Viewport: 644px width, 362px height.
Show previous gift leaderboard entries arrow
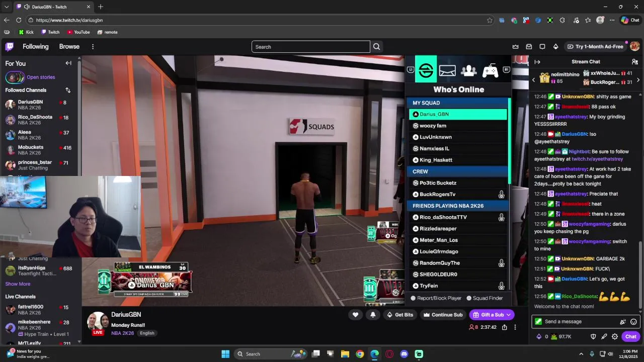pos(534,80)
